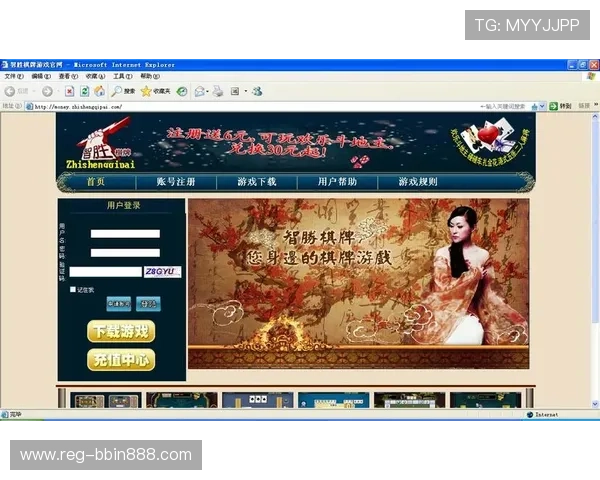Click the Internet zone globe in status bar
This screenshot has width=600, height=480.
(x=530, y=415)
